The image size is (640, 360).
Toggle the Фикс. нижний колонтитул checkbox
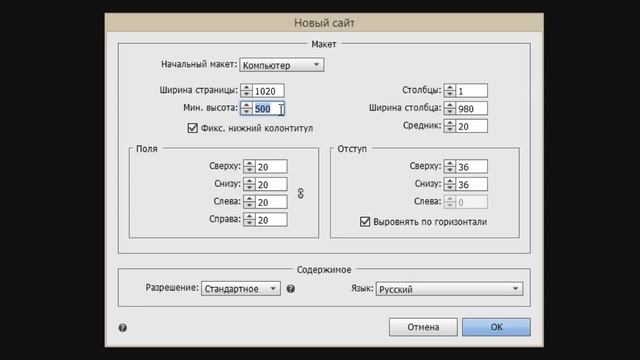193,128
